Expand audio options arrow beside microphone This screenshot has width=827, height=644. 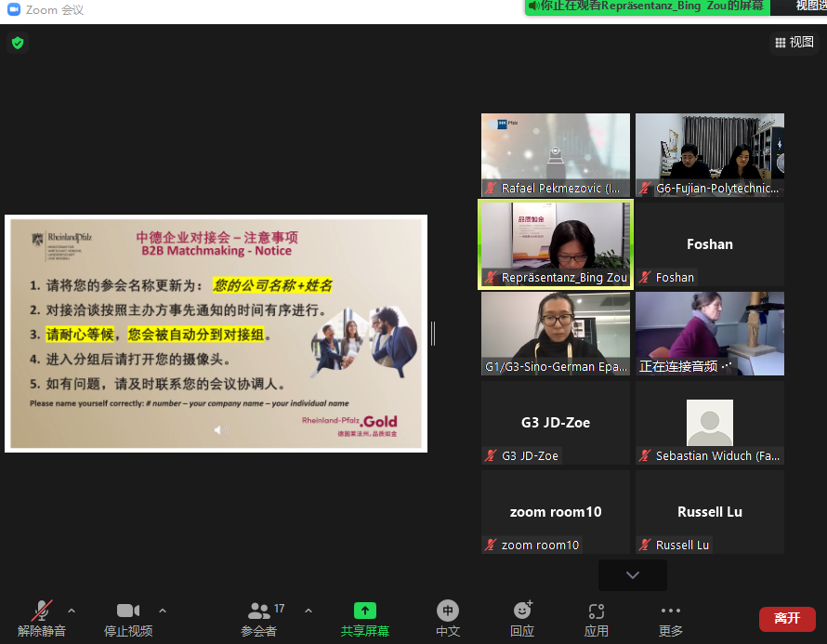tap(72, 611)
